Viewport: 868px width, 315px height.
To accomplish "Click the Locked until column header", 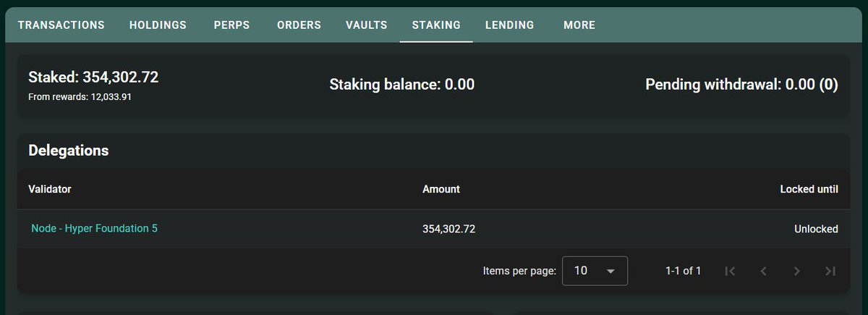I will (x=809, y=189).
